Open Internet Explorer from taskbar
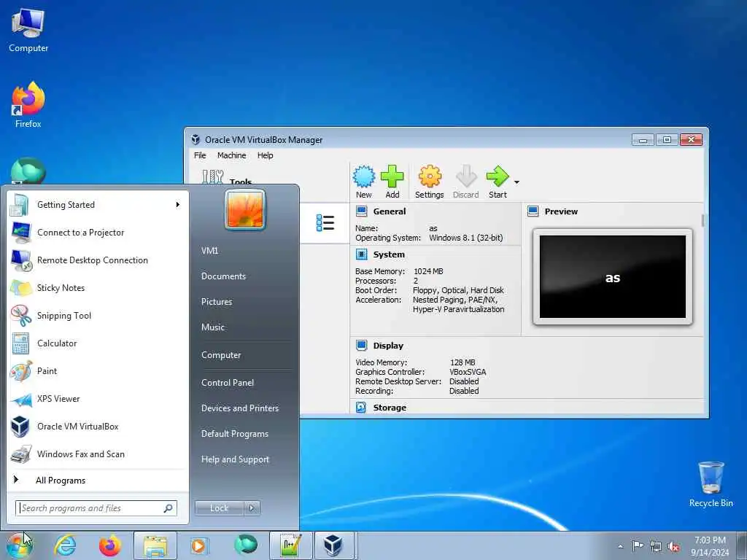Screen dimensions: 747x560 (x=65, y=545)
